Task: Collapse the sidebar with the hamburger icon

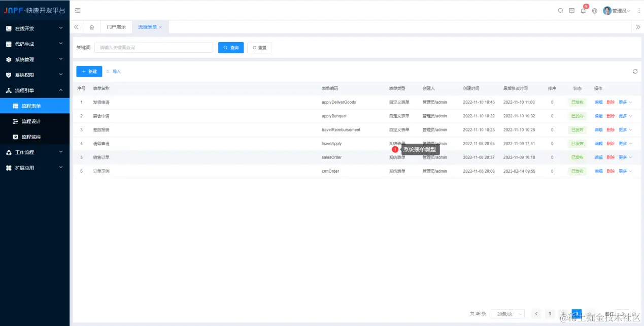Action: pos(78,10)
